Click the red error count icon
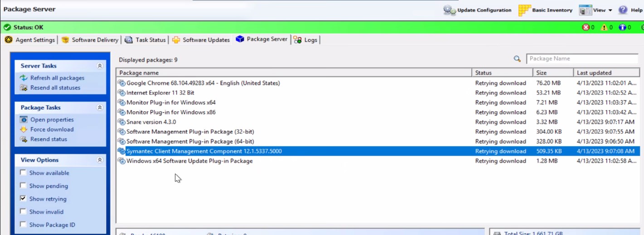 (x=586, y=28)
